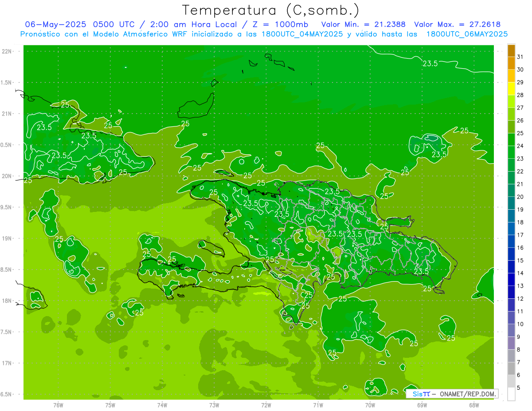Click the "17N" latitude axis label
532x411 pixels.
[x=7, y=363]
